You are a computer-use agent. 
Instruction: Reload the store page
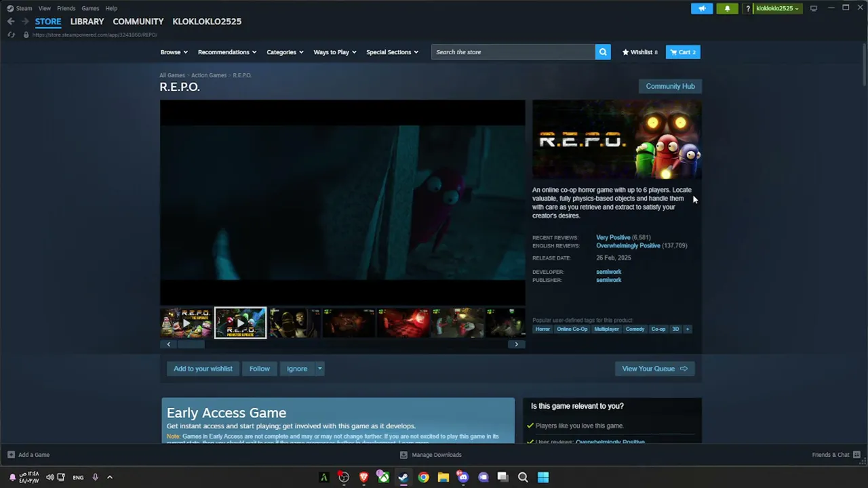11,35
